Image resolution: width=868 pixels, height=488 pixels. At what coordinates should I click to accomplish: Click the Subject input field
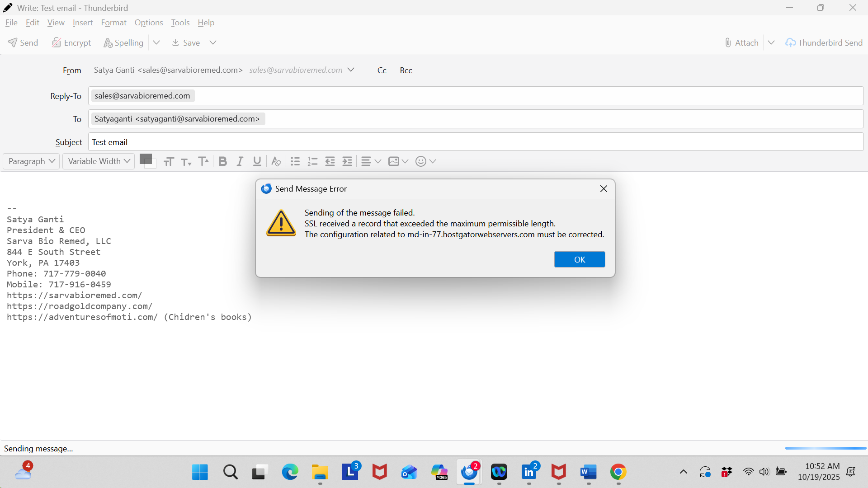[x=475, y=142]
